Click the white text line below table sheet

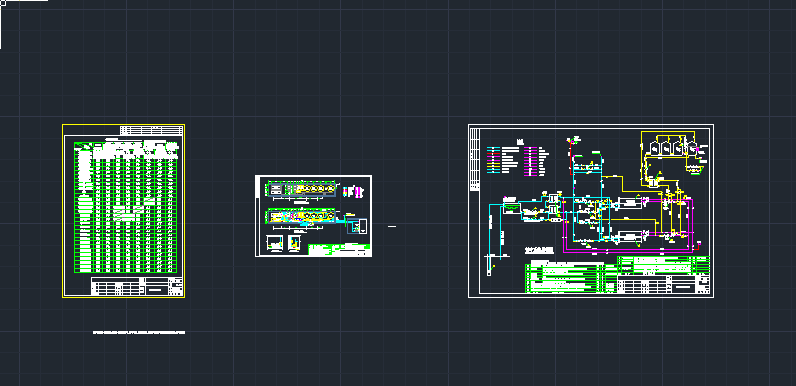click(x=139, y=333)
